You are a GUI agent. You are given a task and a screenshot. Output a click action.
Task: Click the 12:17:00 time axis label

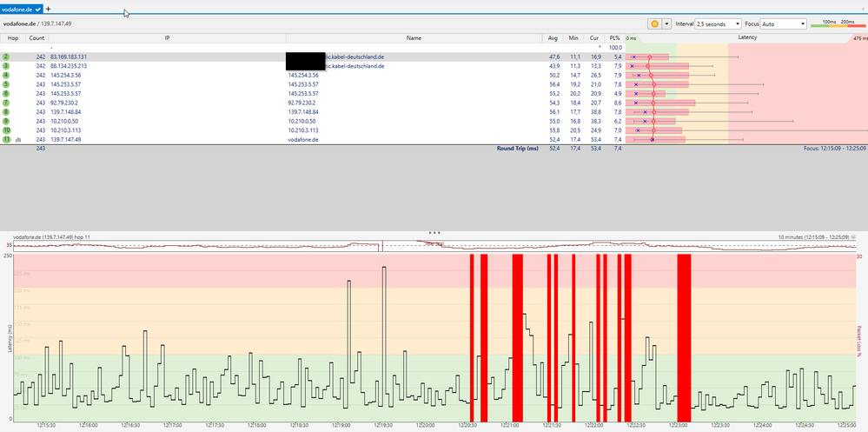pos(173,425)
